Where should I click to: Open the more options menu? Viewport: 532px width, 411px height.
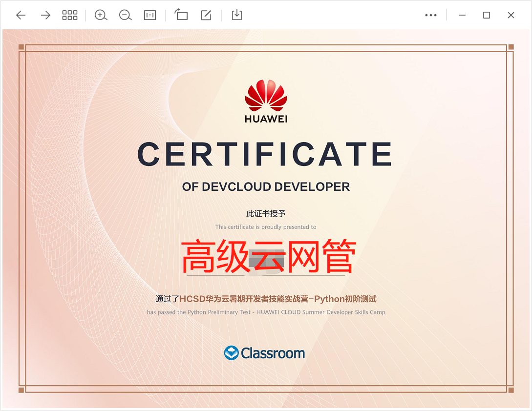click(x=431, y=15)
